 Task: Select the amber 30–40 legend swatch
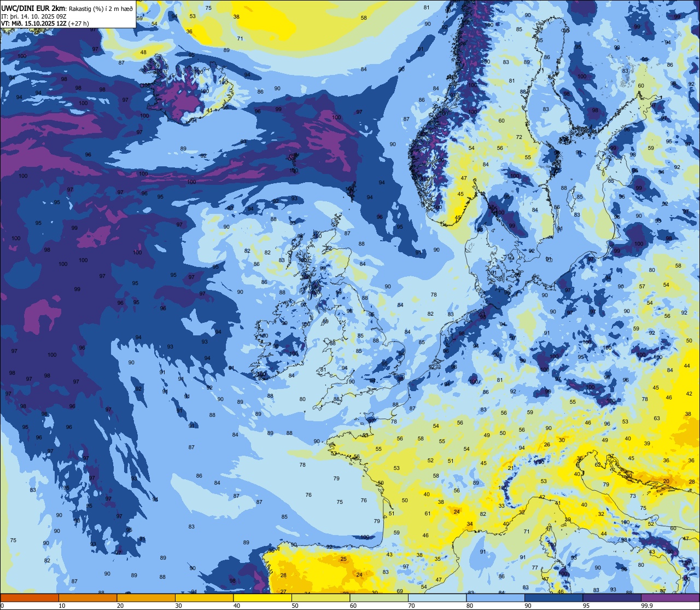click(204, 598)
